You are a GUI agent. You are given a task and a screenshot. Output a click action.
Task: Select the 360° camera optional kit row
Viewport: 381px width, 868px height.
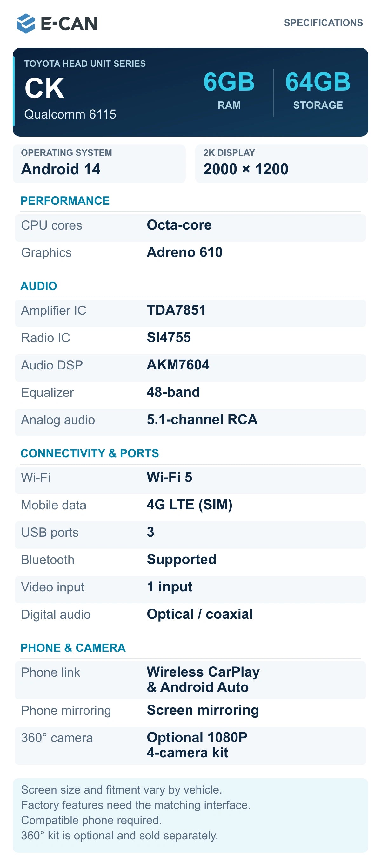pyautogui.click(x=190, y=746)
